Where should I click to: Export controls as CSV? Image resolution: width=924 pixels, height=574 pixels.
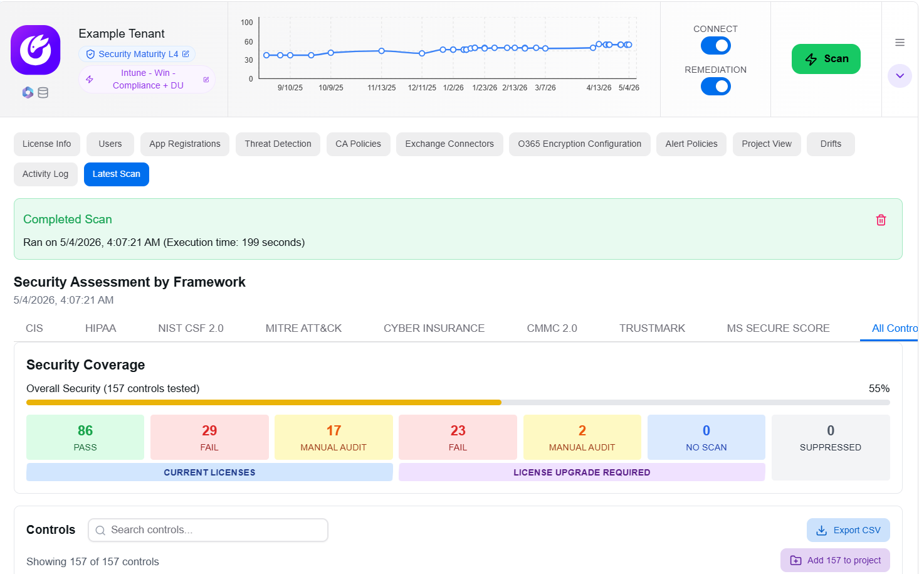pyautogui.click(x=848, y=531)
